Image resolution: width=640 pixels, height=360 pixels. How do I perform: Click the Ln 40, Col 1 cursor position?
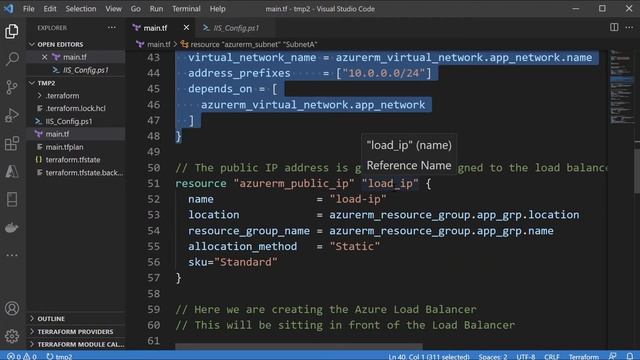click(429, 356)
